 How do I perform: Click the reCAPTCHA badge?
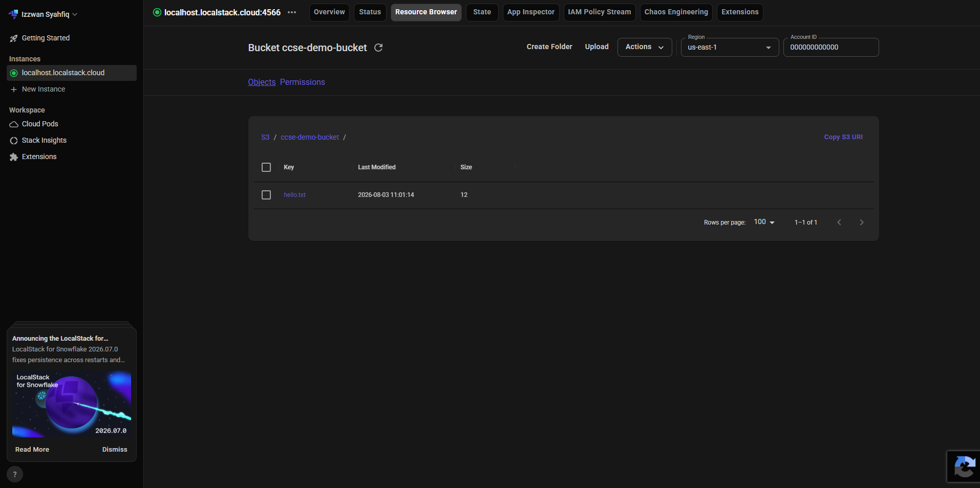pyautogui.click(x=964, y=467)
